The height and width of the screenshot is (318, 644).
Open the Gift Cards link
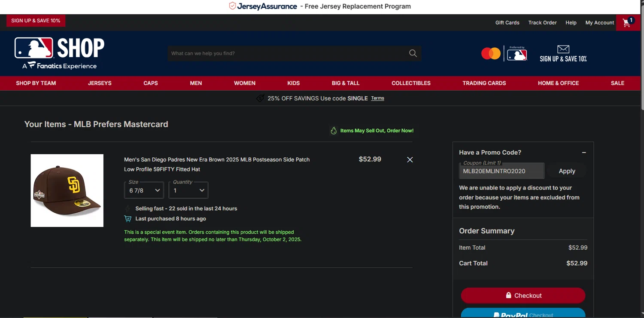pyautogui.click(x=507, y=23)
